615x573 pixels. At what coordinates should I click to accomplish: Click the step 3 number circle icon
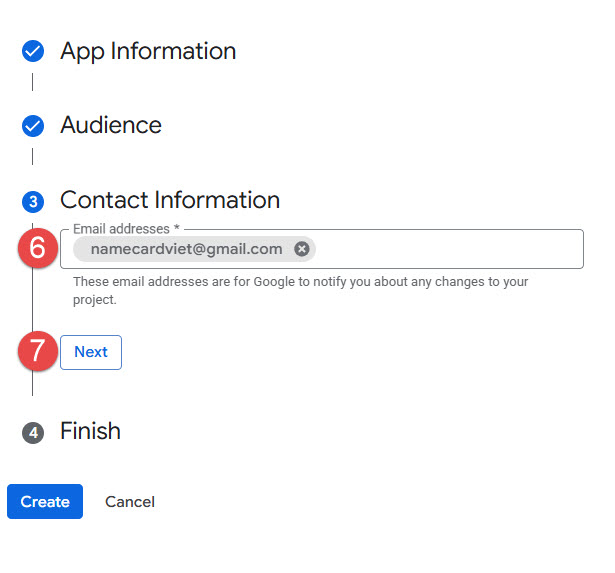33,202
